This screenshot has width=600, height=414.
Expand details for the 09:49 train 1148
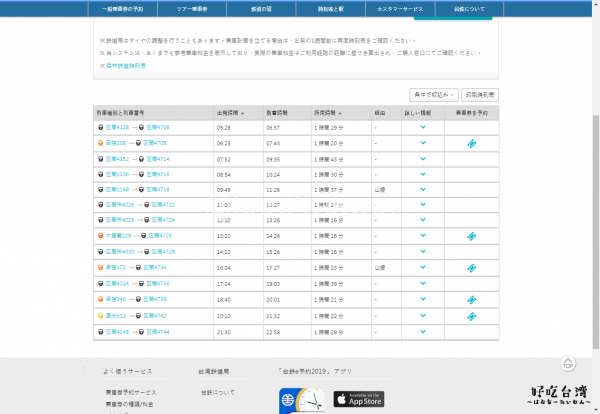422,190
